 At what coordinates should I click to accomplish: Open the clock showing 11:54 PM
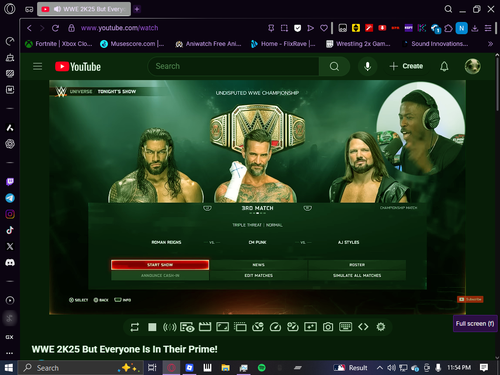tap(459, 368)
